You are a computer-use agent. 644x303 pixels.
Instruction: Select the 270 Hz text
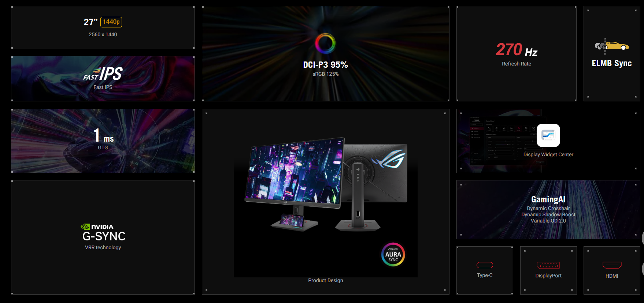point(517,50)
